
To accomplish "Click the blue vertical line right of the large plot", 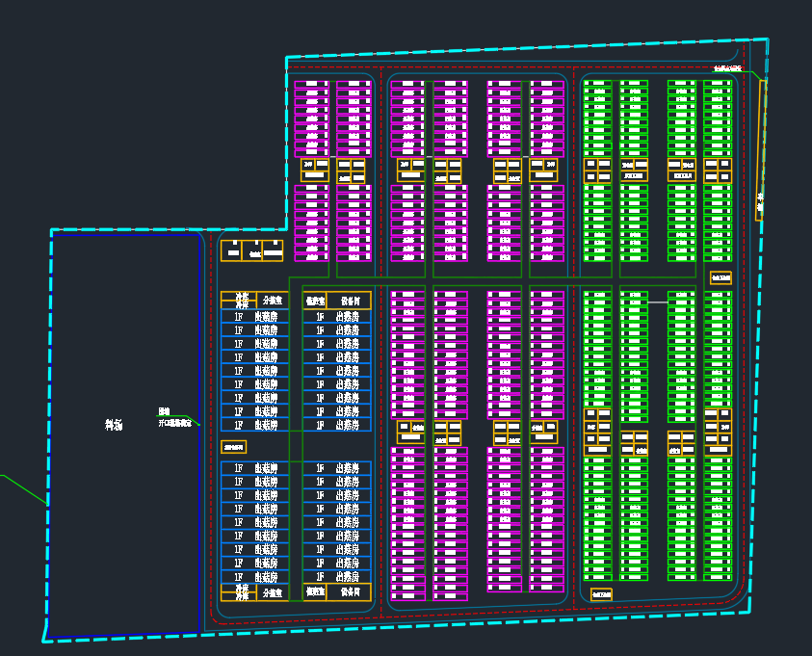I will [198, 433].
